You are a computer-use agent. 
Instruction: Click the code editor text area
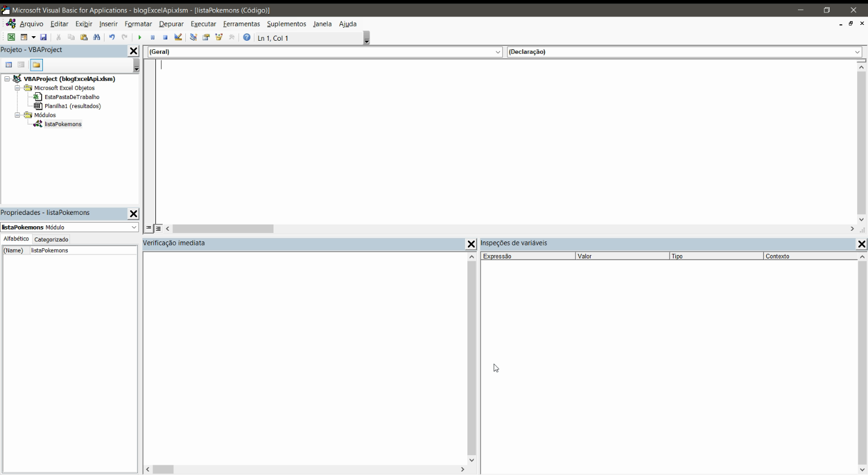coord(506,141)
